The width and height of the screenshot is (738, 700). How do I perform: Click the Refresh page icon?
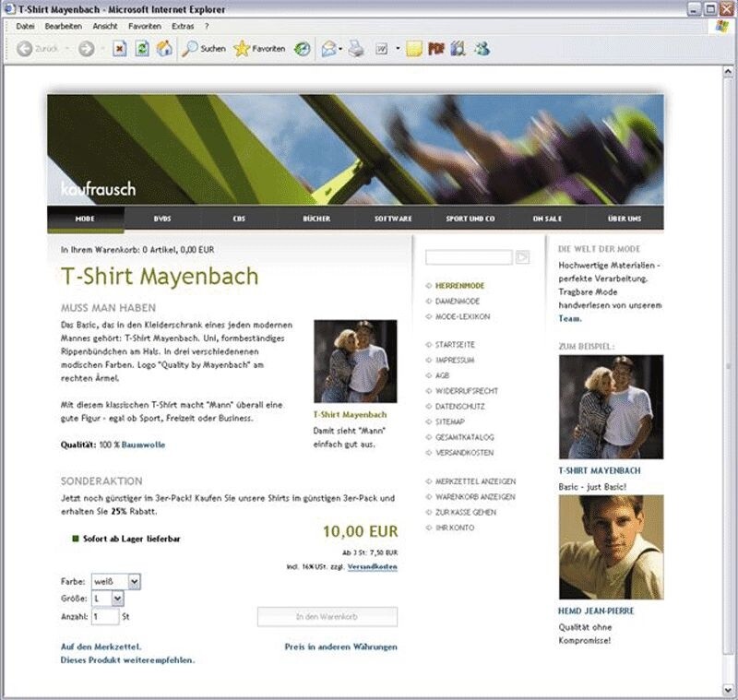[x=142, y=49]
